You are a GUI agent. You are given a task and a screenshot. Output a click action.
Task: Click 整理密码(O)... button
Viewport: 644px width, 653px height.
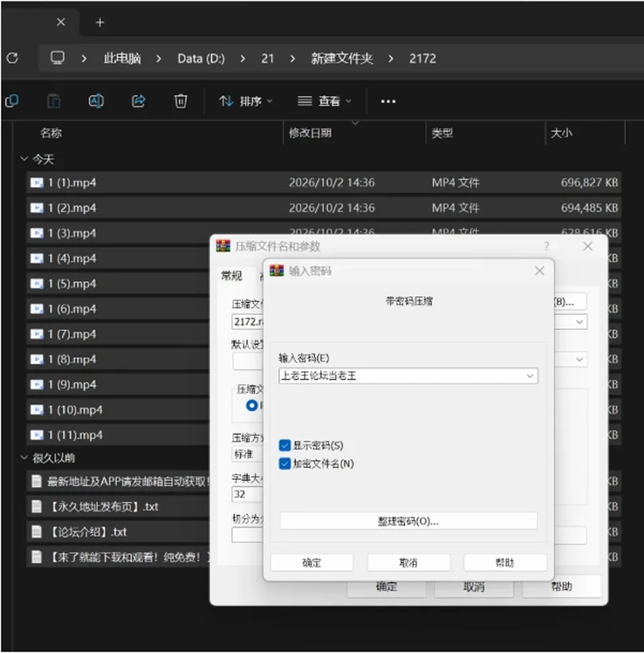click(x=409, y=521)
